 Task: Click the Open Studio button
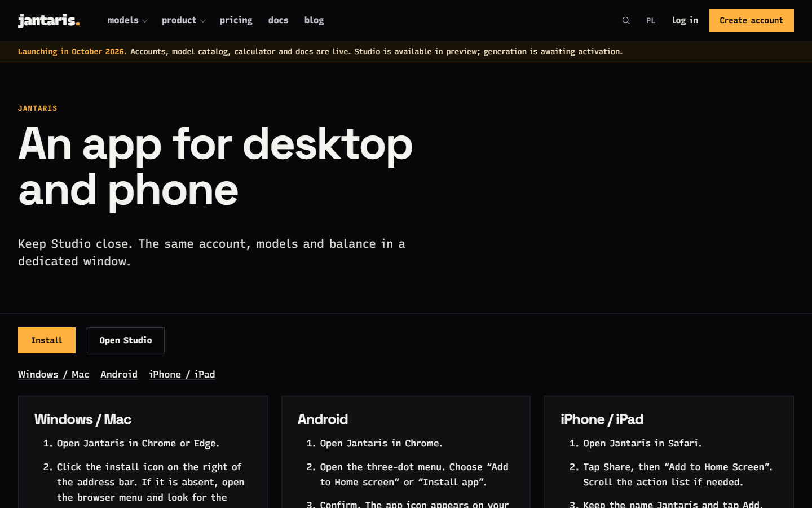pos(126,340)
